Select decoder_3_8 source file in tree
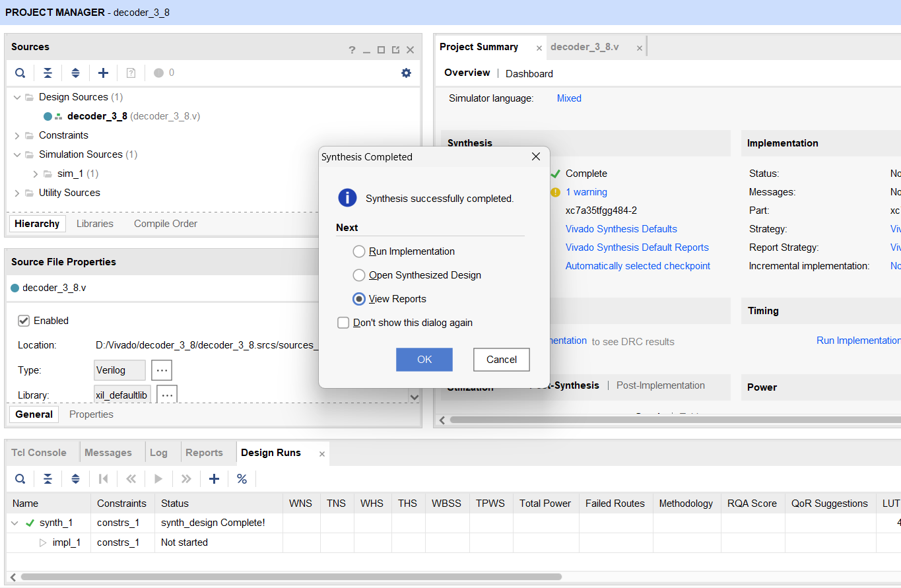This screenshot has width=901, height=588. click(122, 116)
